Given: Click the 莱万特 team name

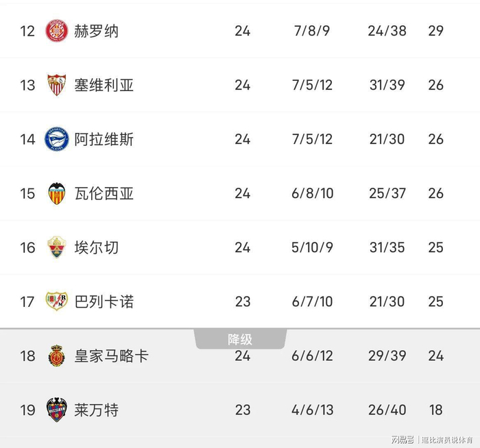Looking at the screenshot, I should pyautogui.click(x=96, y=410).
